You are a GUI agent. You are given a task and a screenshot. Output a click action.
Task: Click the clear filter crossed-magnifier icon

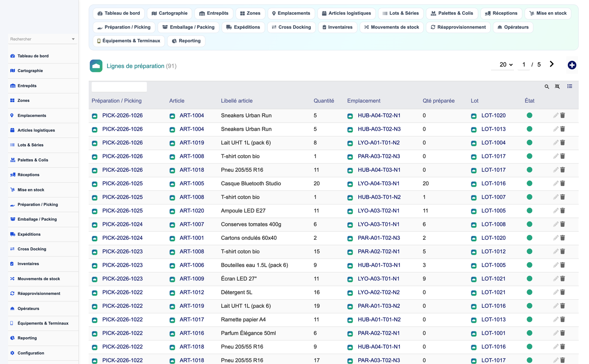[557, 86]
